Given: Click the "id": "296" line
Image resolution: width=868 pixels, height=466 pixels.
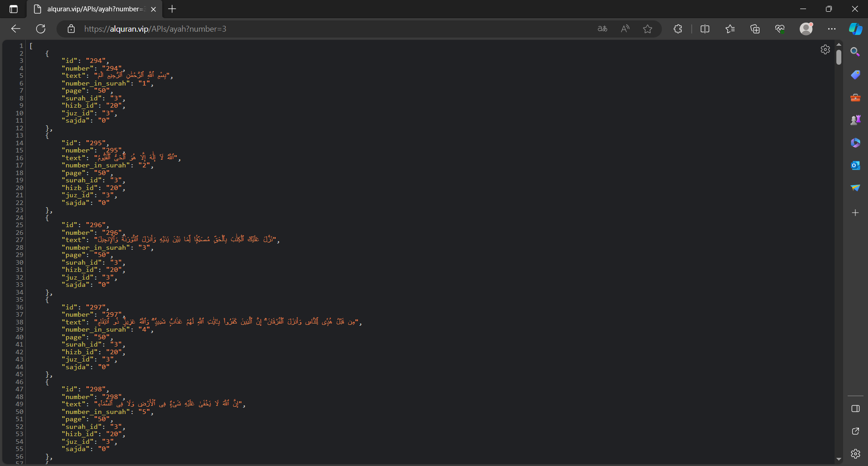Looking at the screenshot, I should (85, 225).
